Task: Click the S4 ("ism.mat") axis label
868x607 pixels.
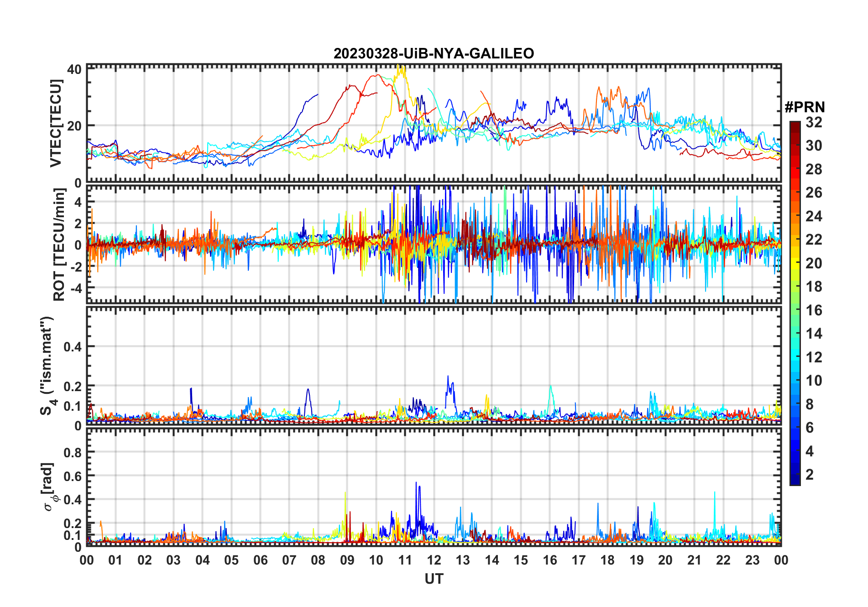Action: tap(48, 366)
